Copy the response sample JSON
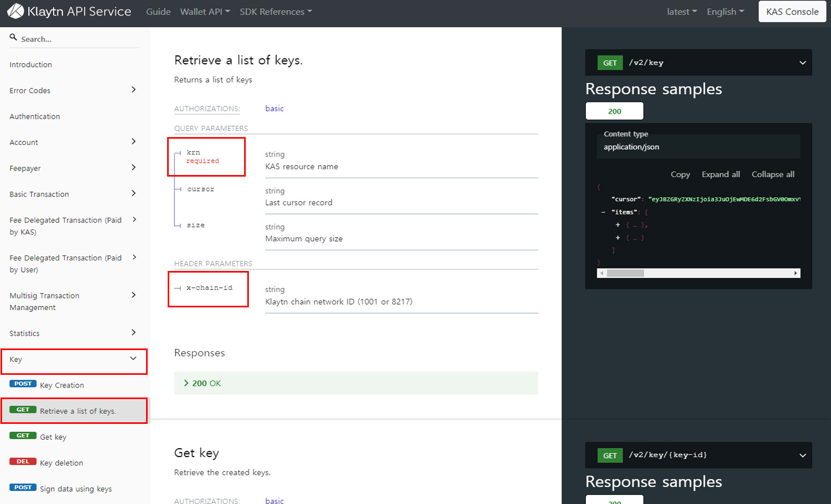 [680, 175]
